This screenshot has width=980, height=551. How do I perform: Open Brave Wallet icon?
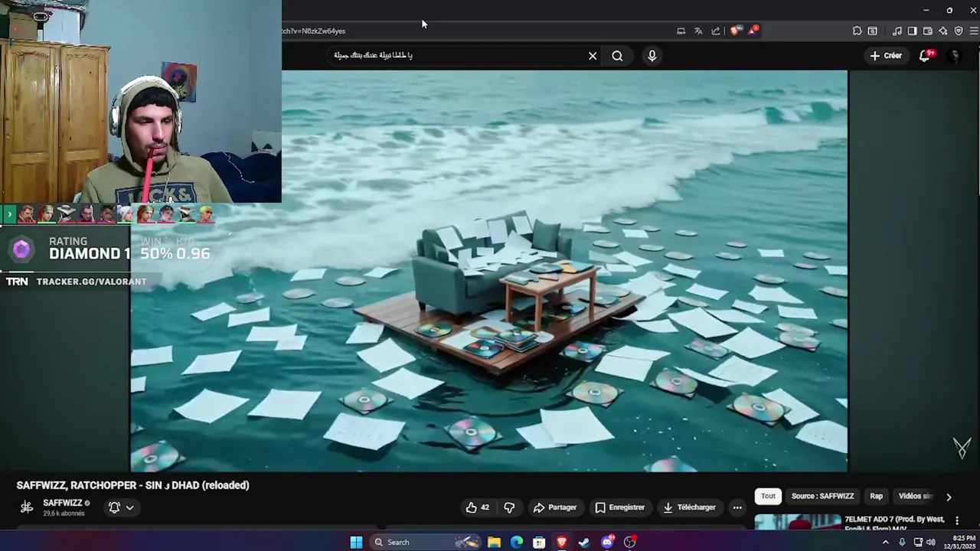pos(927,31)
